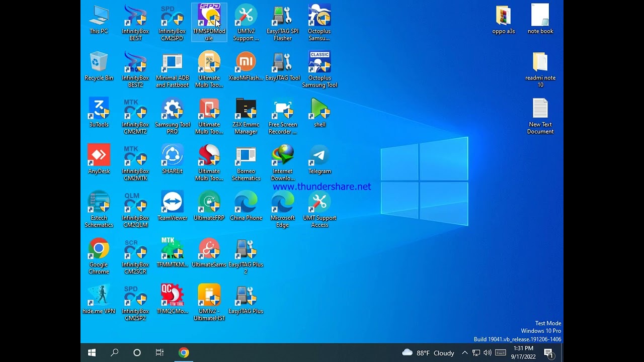Screen dimensions: 644x362
Task: Open Task View
Action: click(159, 352)
